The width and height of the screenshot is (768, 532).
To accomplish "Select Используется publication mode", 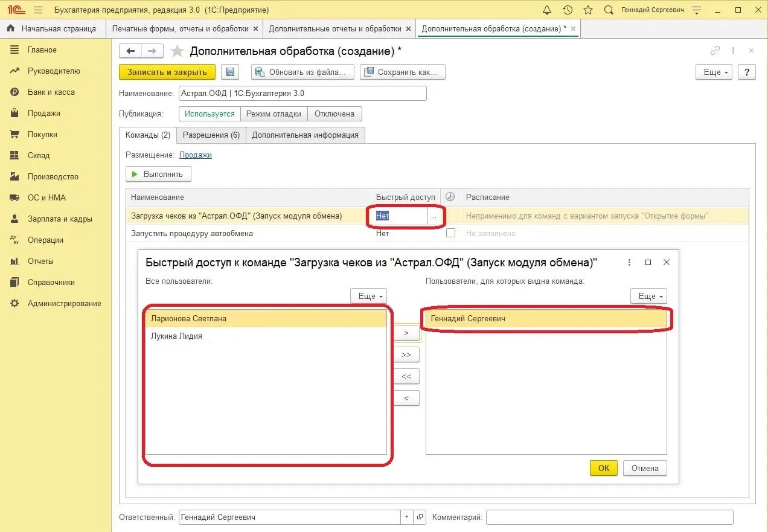I will (x=210, y=114).
